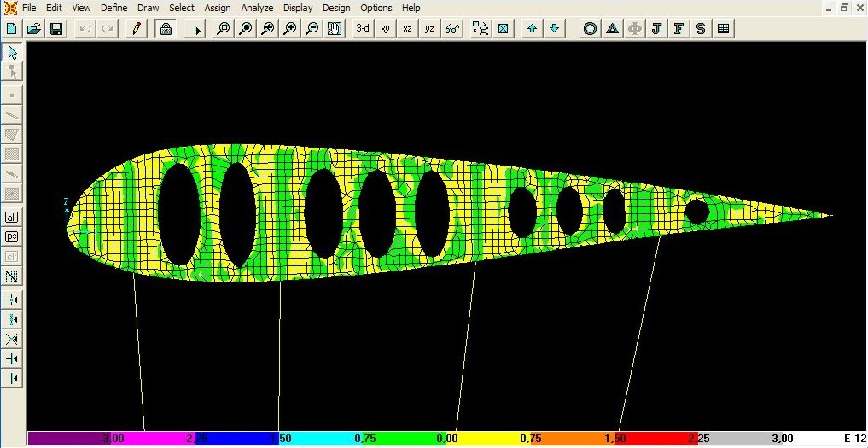Restore full view with dark magnifier

click(246, 28)
